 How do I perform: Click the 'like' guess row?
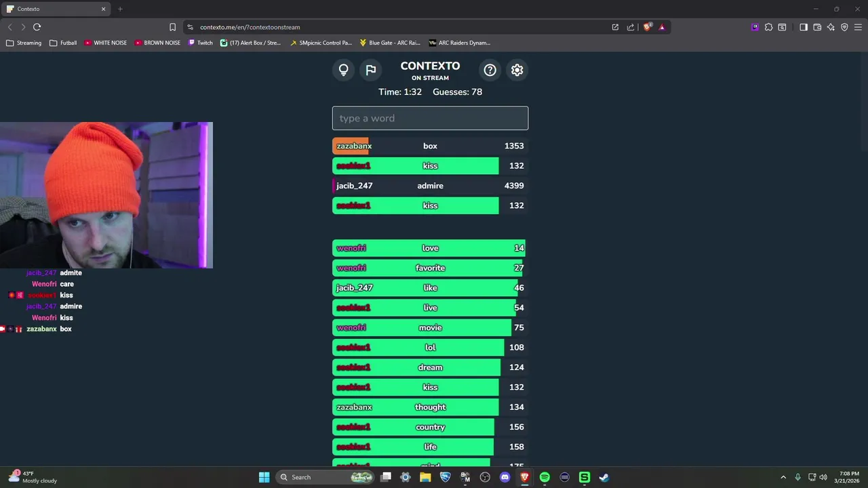(x=430, y=288)
